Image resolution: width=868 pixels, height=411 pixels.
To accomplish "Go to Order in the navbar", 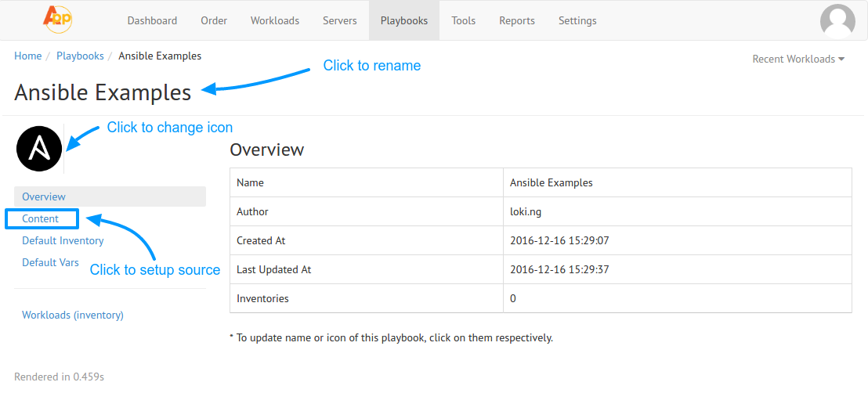I will [214, 20].
